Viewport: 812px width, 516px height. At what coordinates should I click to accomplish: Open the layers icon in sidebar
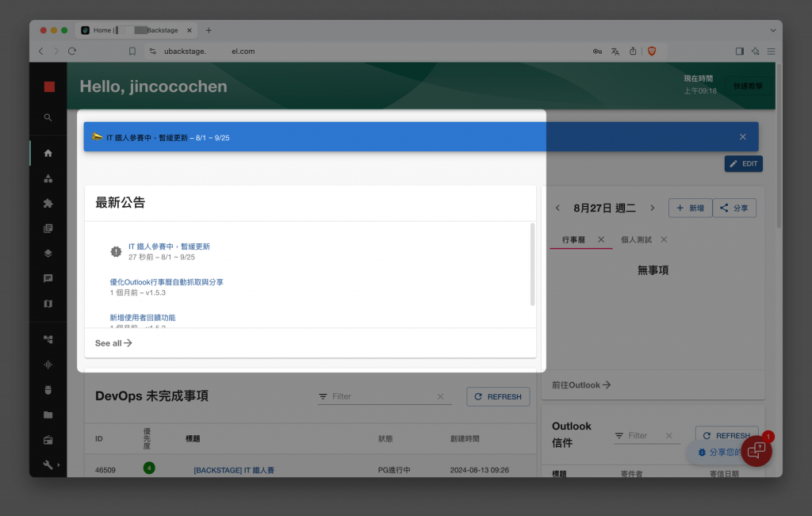coord(48,254)
